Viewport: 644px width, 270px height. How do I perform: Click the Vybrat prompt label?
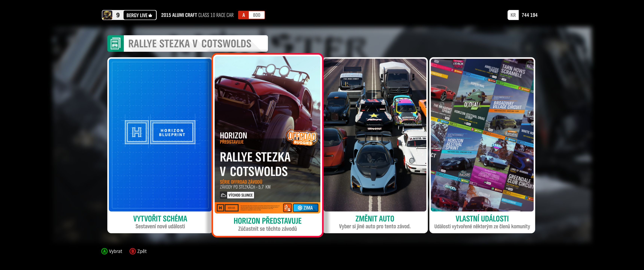(x=116, y=251)
